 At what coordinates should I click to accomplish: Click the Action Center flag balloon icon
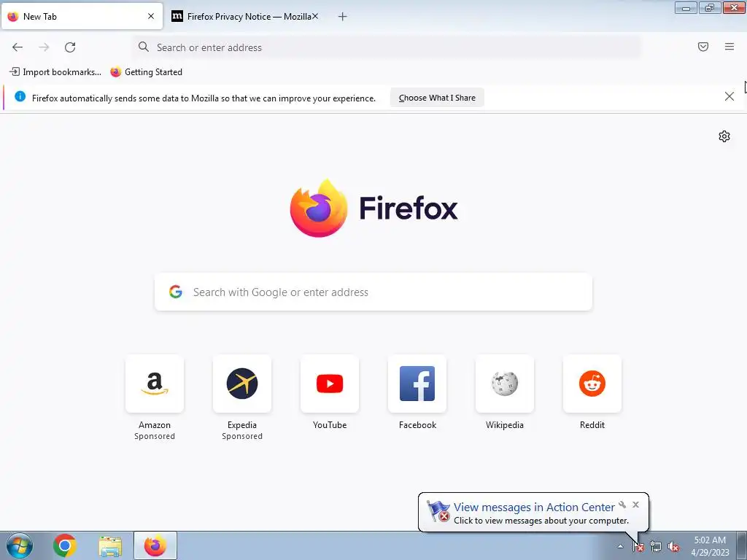point(438,511)
